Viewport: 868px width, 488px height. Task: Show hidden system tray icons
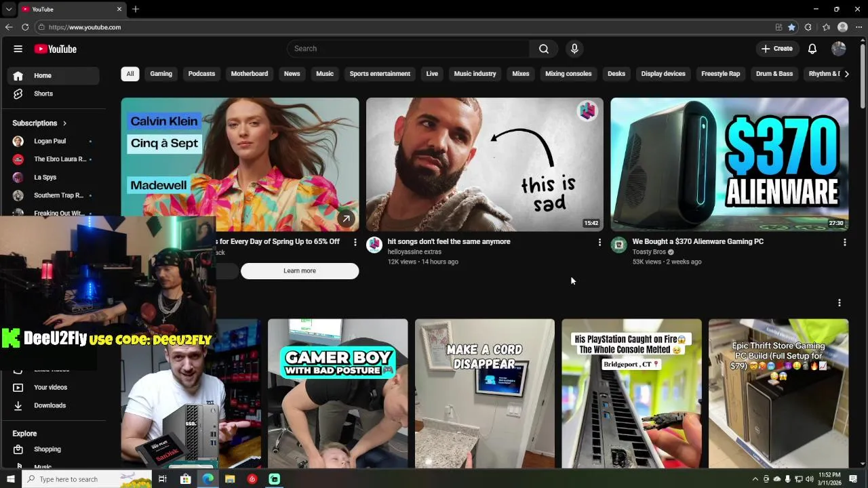755,479
